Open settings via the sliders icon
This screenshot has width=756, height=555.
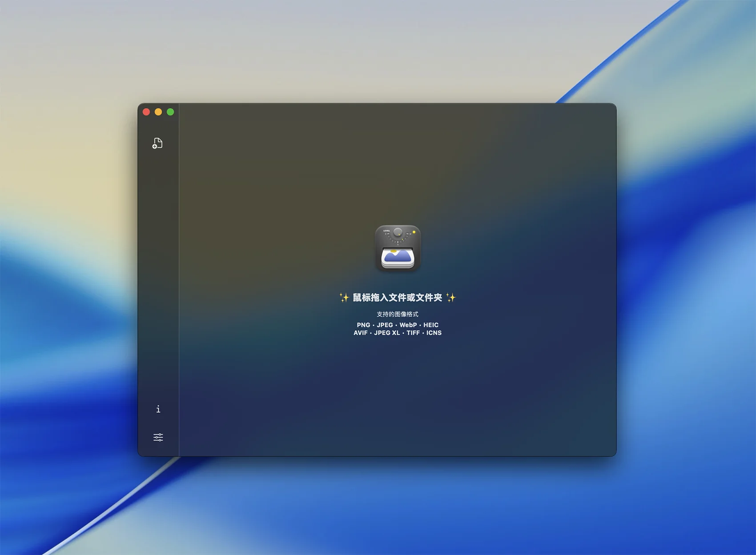click(x=158, y=437)
